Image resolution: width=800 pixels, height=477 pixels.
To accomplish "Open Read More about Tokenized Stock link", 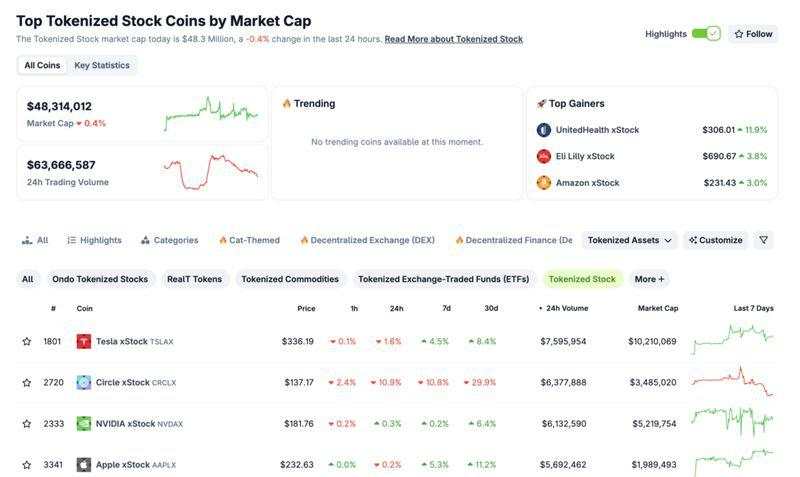I will (453, 39).
